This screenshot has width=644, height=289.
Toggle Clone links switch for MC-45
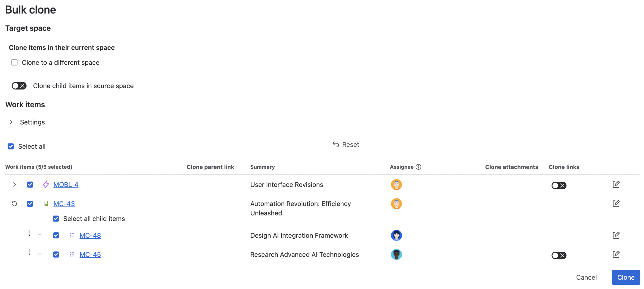click(x=558, y=255)
